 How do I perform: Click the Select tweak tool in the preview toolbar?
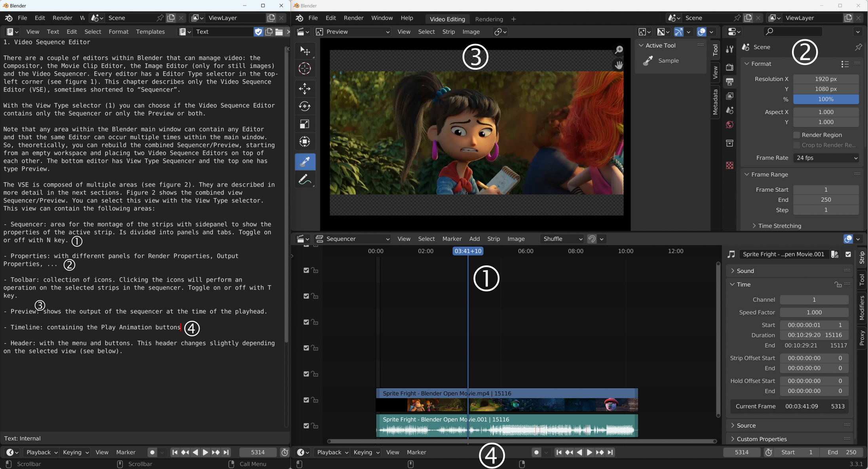point(305,51)
